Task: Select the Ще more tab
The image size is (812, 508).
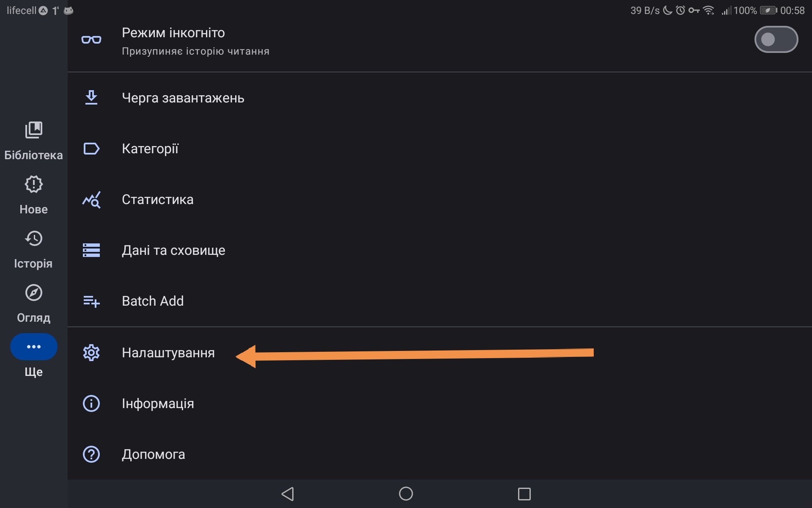Action: pos(33,356)
